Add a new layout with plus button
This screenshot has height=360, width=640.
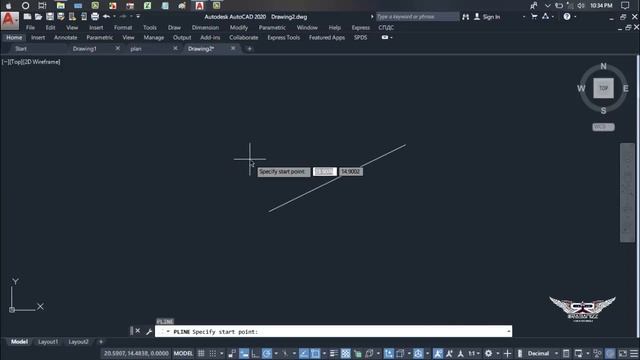[x=101, y=342]
